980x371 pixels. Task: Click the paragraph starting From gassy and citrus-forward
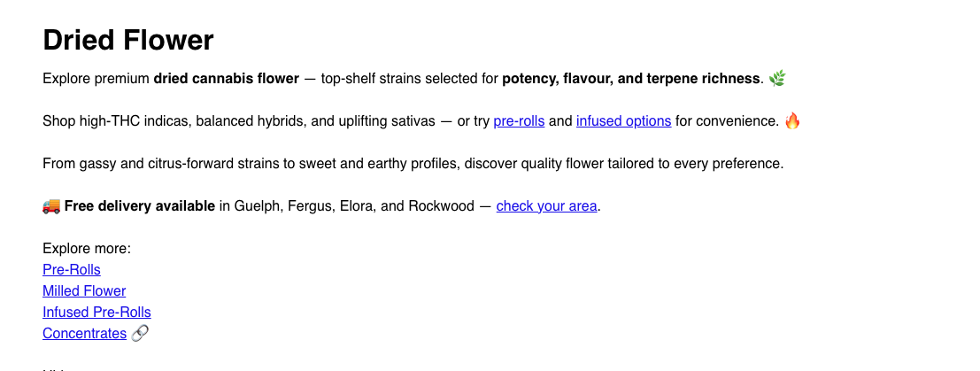coord(413,164)
